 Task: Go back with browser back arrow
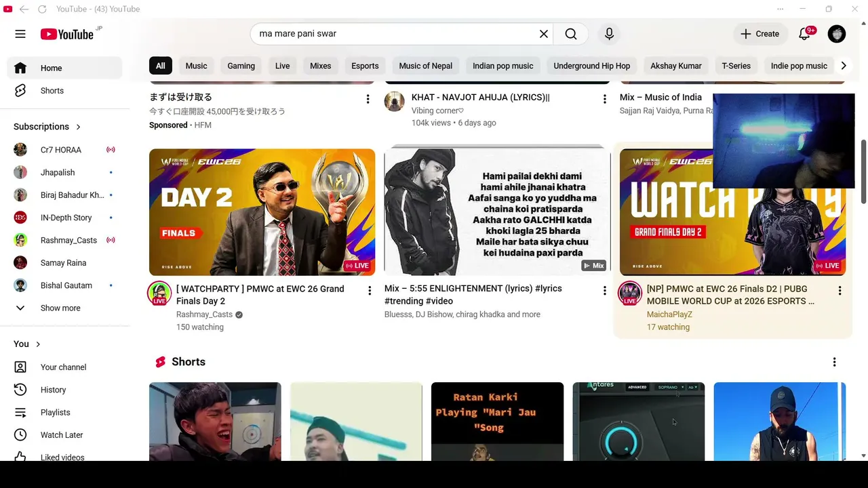tap(24, 9)
